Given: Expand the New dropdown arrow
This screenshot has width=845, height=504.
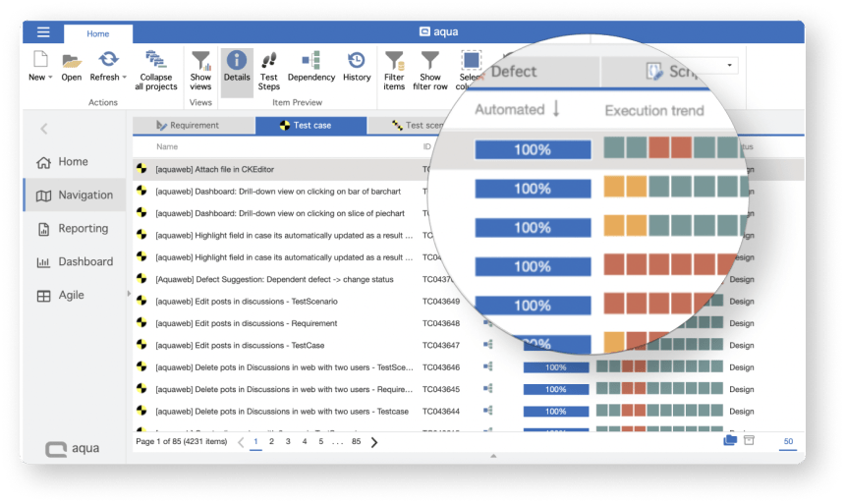Looking at the screenshot, I should coord(50,78).
